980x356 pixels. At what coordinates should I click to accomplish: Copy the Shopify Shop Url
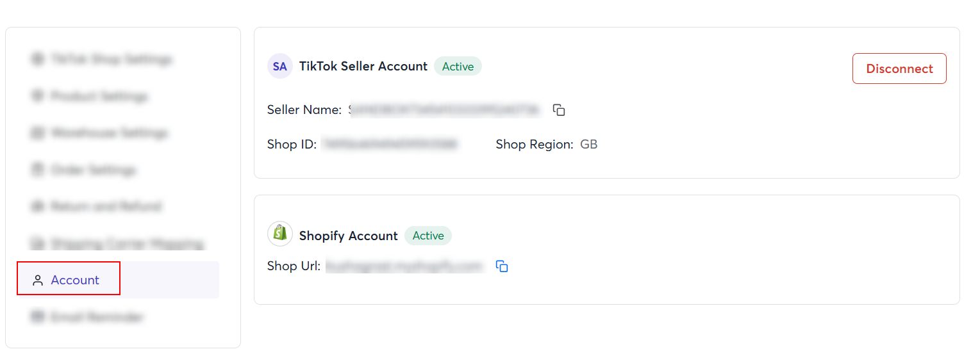coord(502,266)
